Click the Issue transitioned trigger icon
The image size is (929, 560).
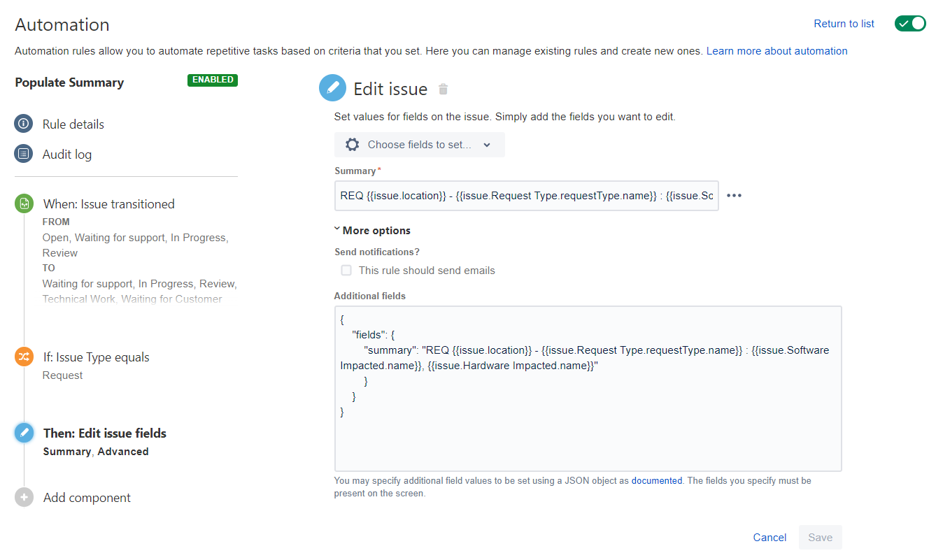click(x=24, y=203)
